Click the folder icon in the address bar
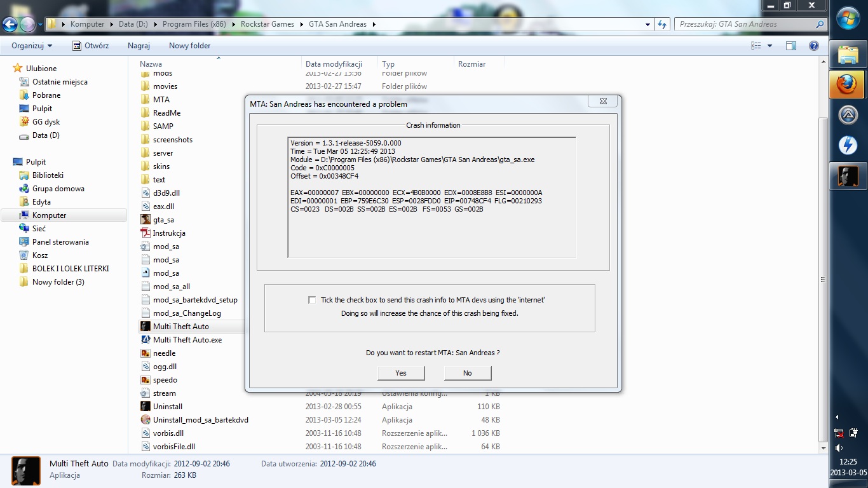 pyautogui.click(x=53, y=24)
